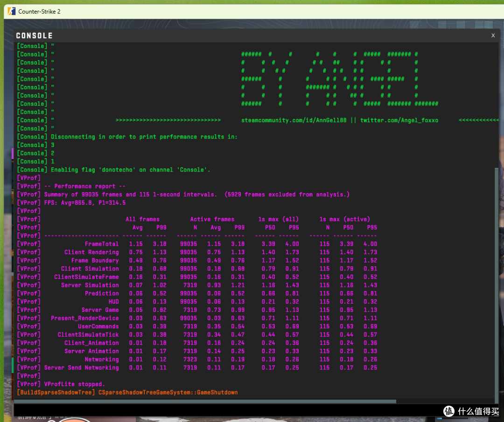This screenshot has height=422, width=504.
Task: Click the Counter-Strike 2 window title text
Action: coord(39,11)
